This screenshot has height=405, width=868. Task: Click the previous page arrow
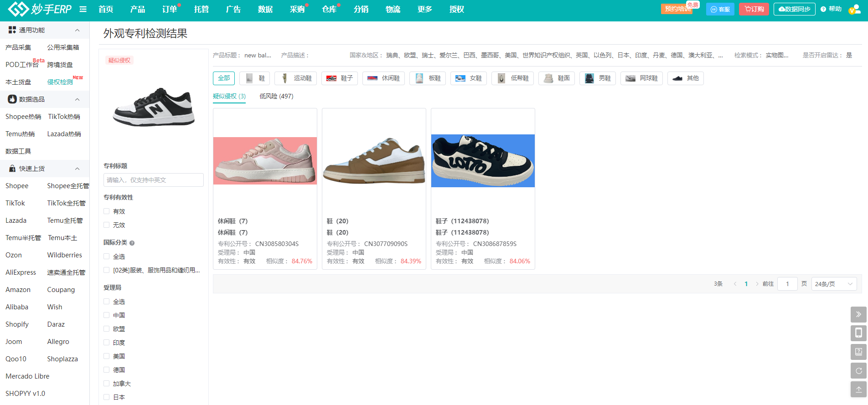click(735, 284)
